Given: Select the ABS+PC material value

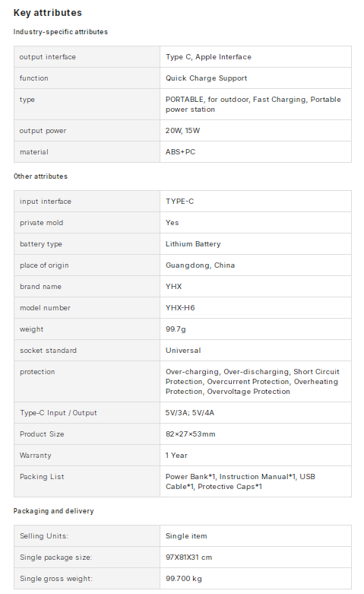Looking at the screenshot, I should click(181, 152).
